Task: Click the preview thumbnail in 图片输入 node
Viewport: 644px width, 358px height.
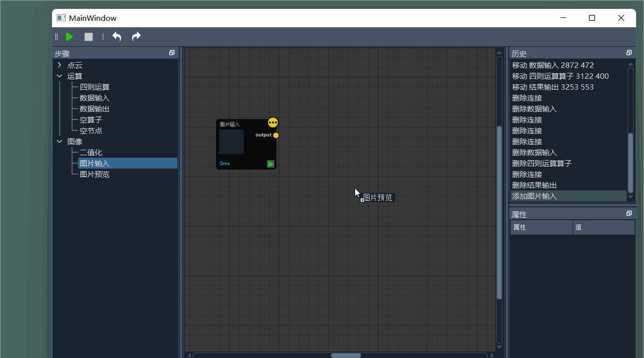Action: pos(231,142)
